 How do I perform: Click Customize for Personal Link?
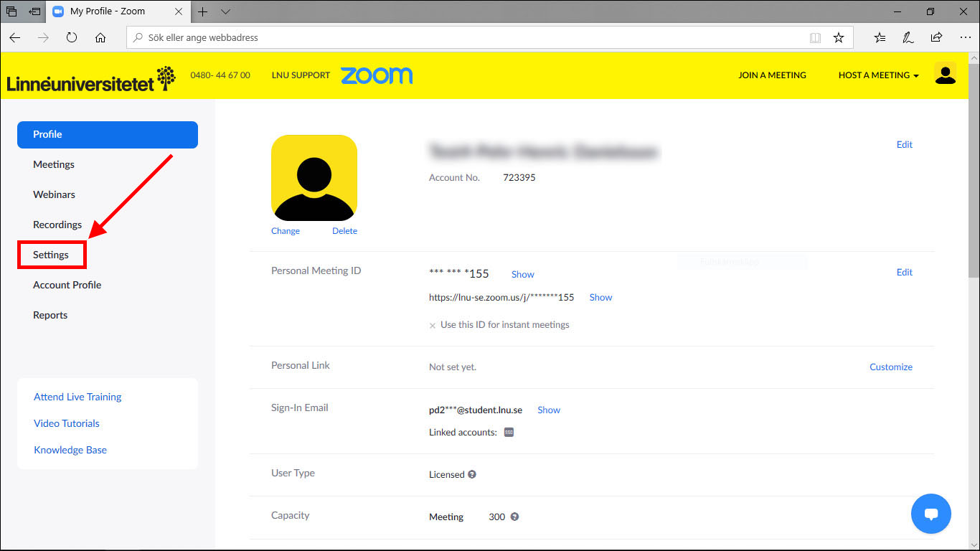(891, 367)
